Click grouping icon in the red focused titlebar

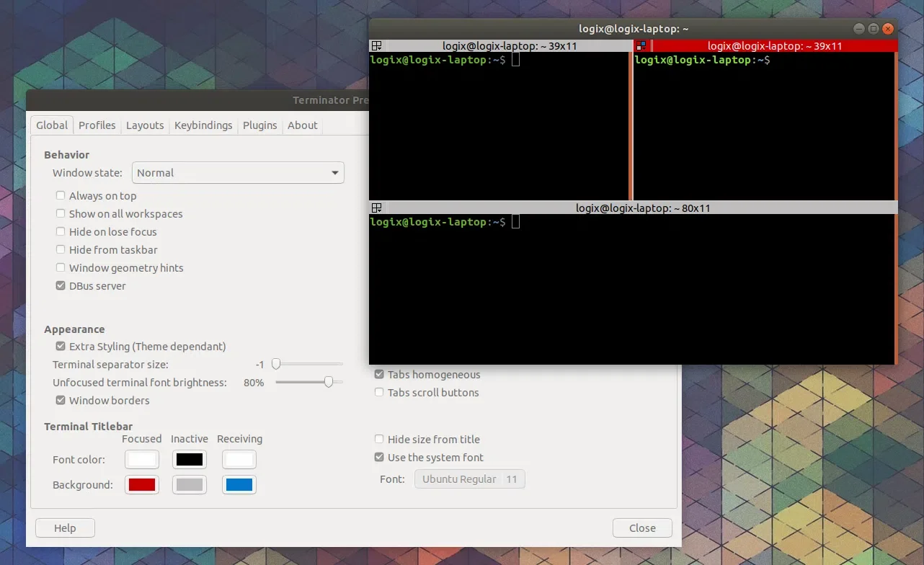pos(641,46)
